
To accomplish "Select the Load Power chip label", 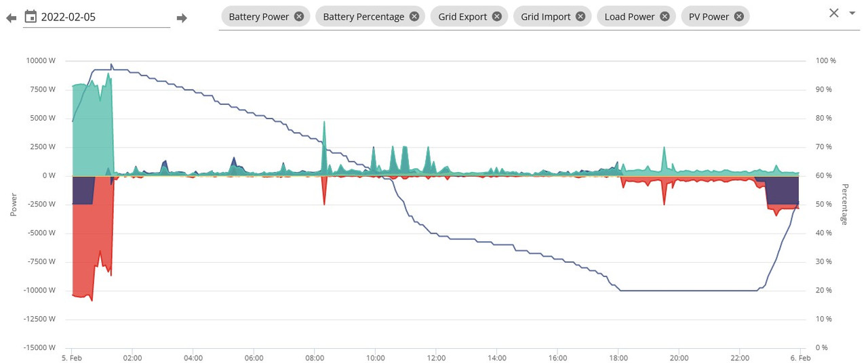I will (x=629, y=16).
